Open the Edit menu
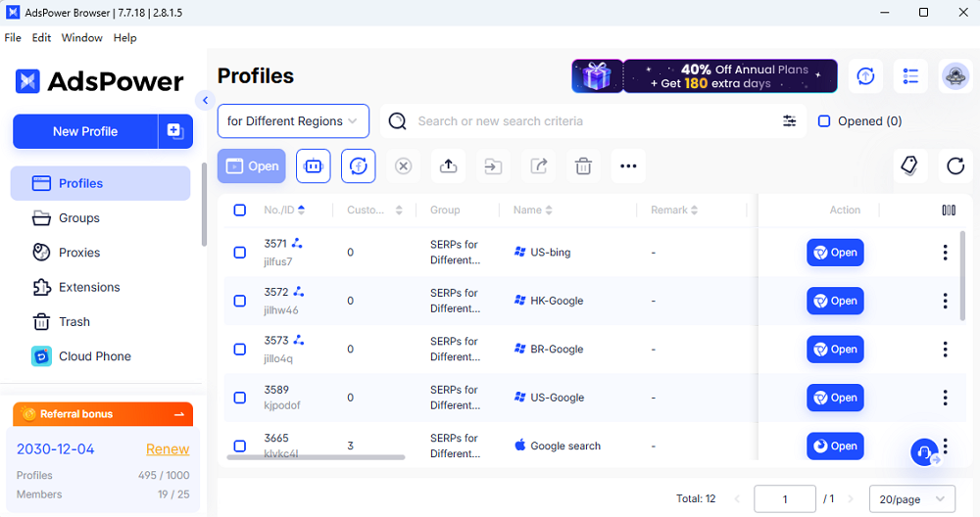This screenshot has width=980, height=517. click(41, 37)
